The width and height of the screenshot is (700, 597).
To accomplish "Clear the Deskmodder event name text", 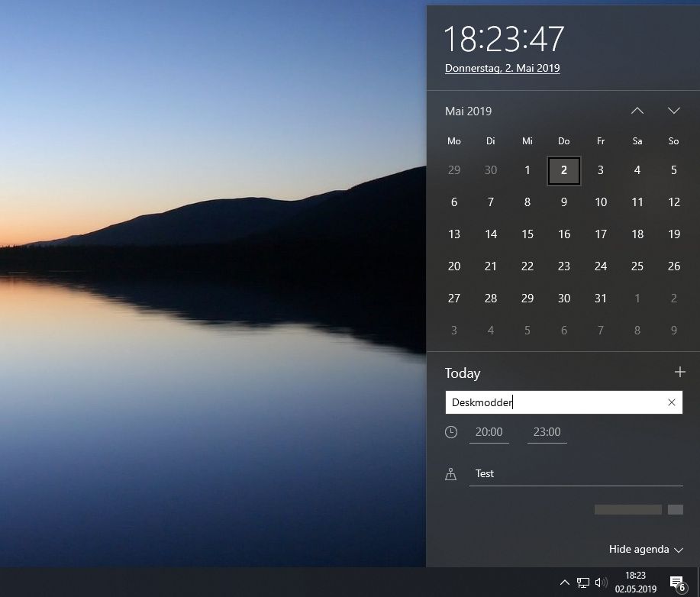I will coord(671,402).
